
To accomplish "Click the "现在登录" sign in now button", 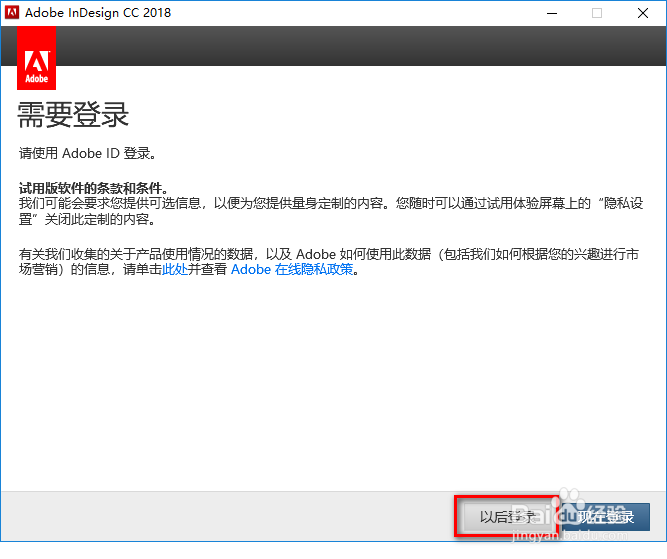I will (606, 517).
